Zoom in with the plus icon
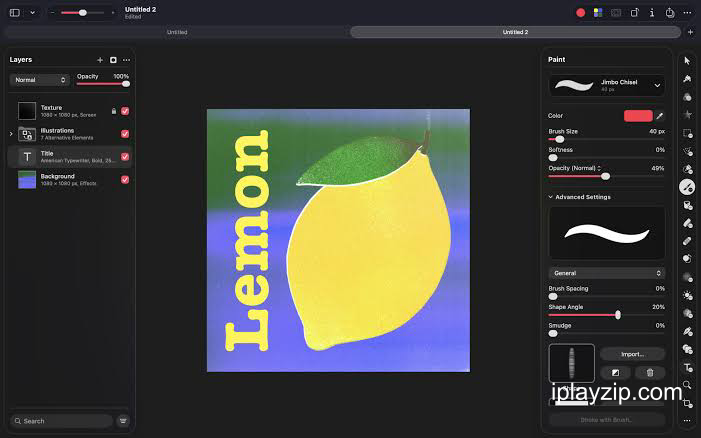The image size is (701, 438). pyautogui.click(x=113, y=13)
